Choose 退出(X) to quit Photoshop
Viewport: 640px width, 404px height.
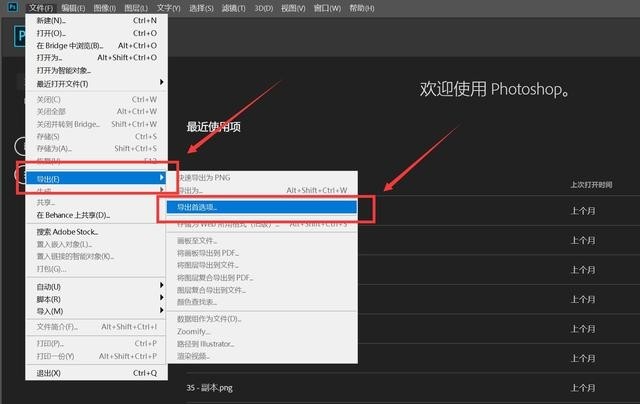[96, 373]
